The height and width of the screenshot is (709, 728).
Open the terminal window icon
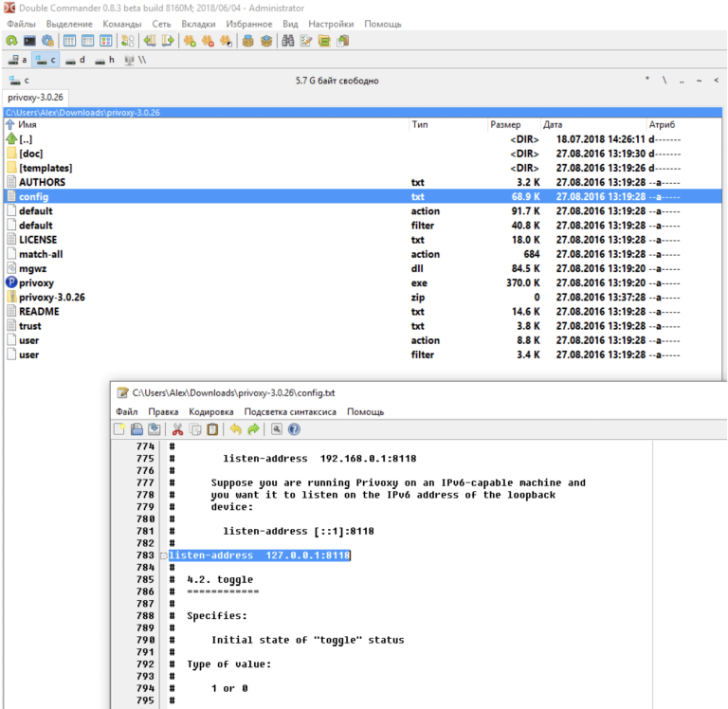(29, 41)
